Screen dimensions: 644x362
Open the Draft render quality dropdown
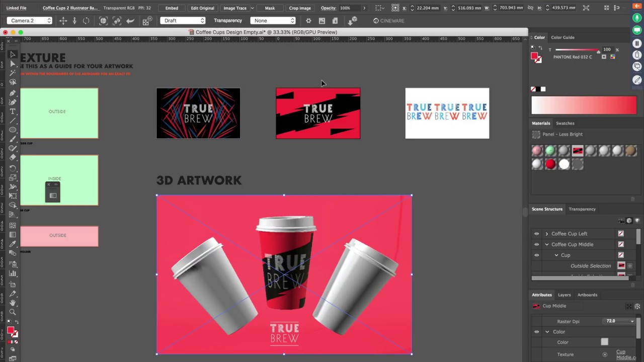183,21
